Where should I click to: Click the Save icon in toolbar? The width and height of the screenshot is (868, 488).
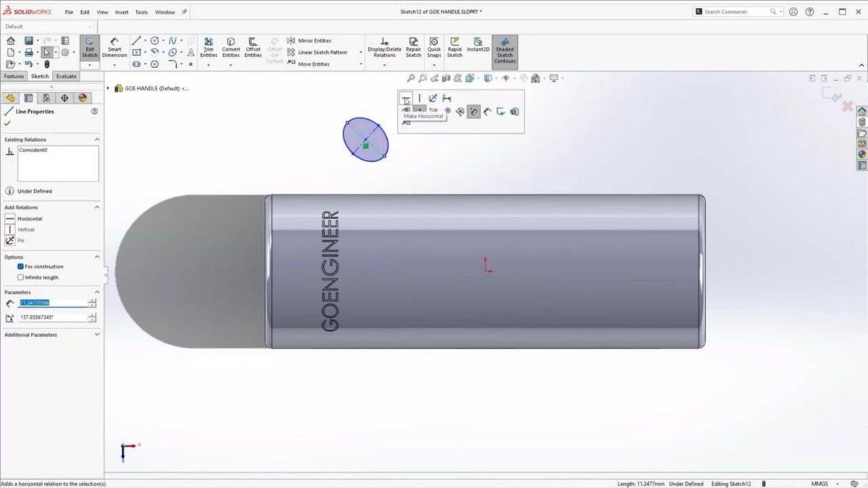[28, 40]
